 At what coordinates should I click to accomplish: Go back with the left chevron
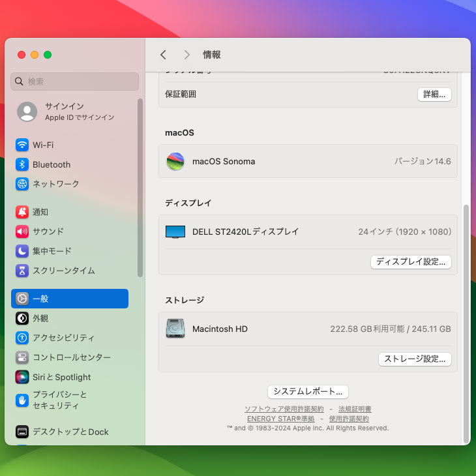coord(163,55)
